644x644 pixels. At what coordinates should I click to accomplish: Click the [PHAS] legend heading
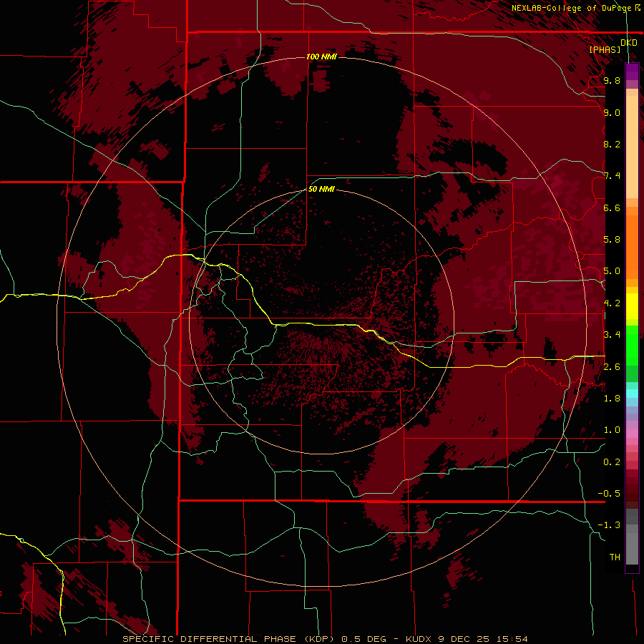(x=605, y=49)
